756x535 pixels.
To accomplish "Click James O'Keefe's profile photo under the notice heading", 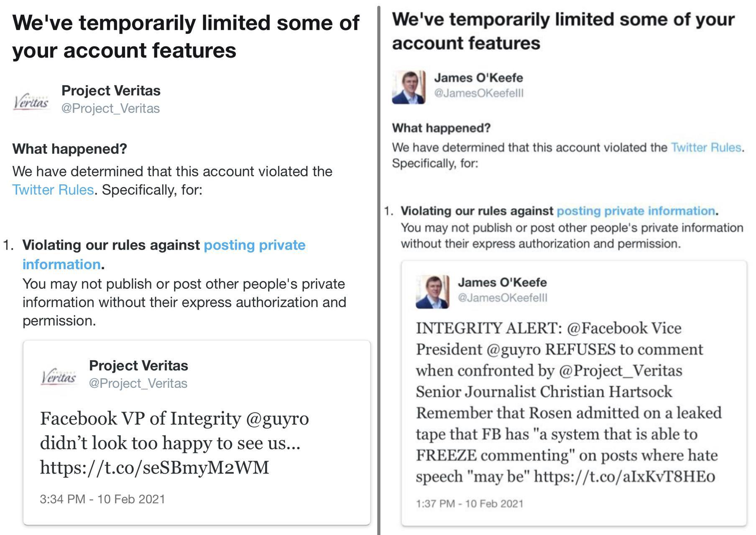I will (409, 87).
